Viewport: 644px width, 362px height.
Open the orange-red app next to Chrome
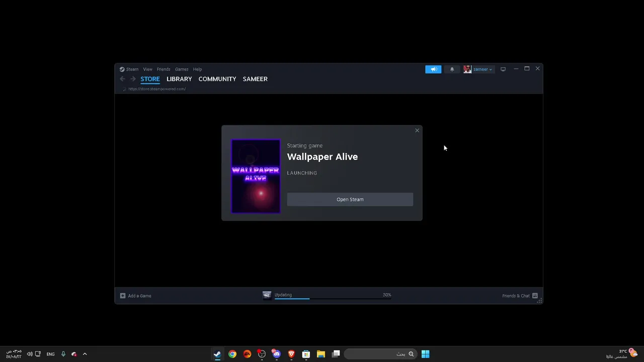(247, 354)
